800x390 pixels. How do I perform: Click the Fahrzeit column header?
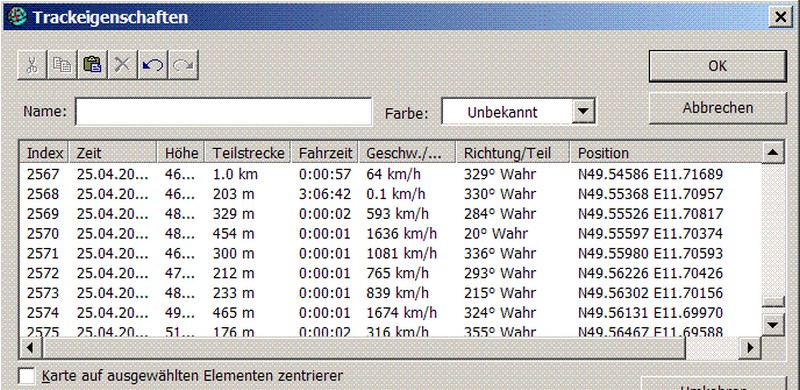coord(326,153)
